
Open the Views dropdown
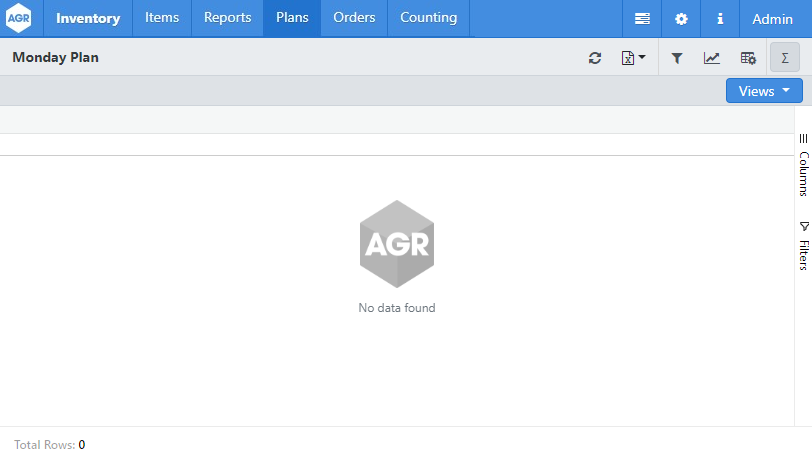tap(764, 91)
